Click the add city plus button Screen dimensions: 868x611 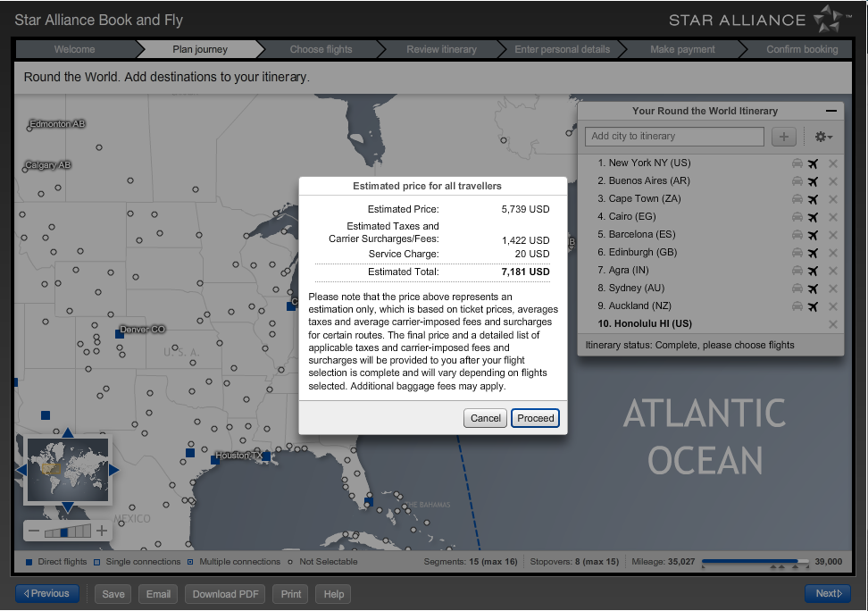pos(783,137)
